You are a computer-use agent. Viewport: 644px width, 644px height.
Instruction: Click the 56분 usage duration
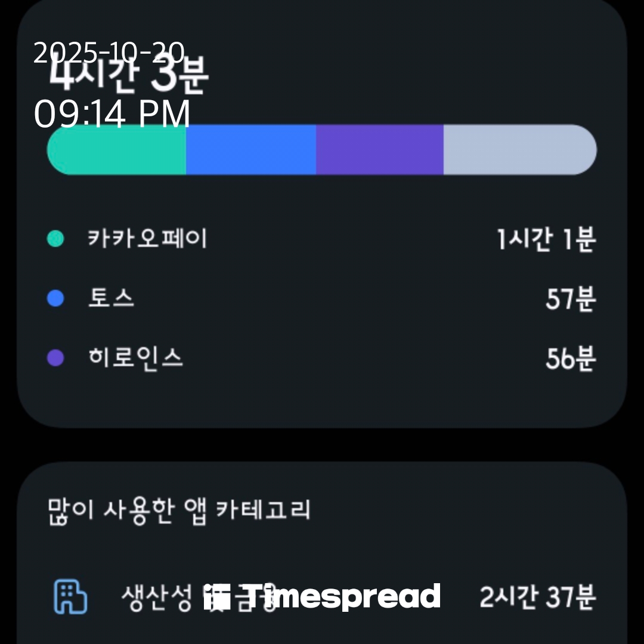pos(570,358)
